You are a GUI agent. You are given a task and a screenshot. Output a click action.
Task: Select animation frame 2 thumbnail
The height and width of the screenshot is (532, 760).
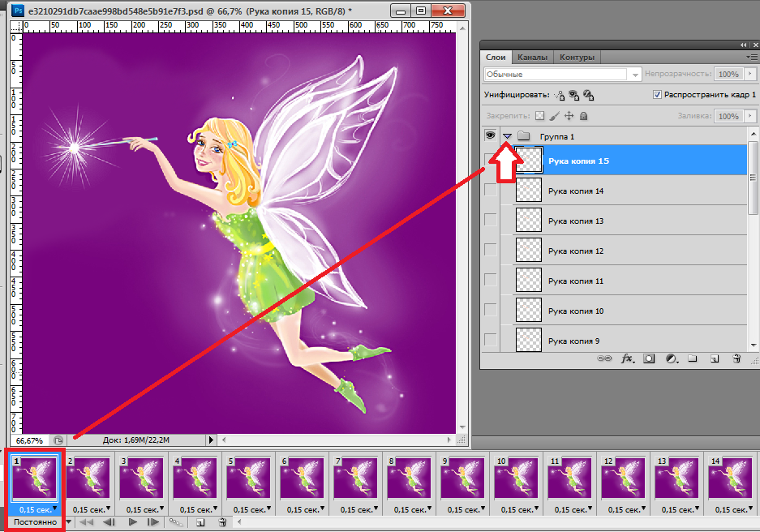click(x=88, y=478)
